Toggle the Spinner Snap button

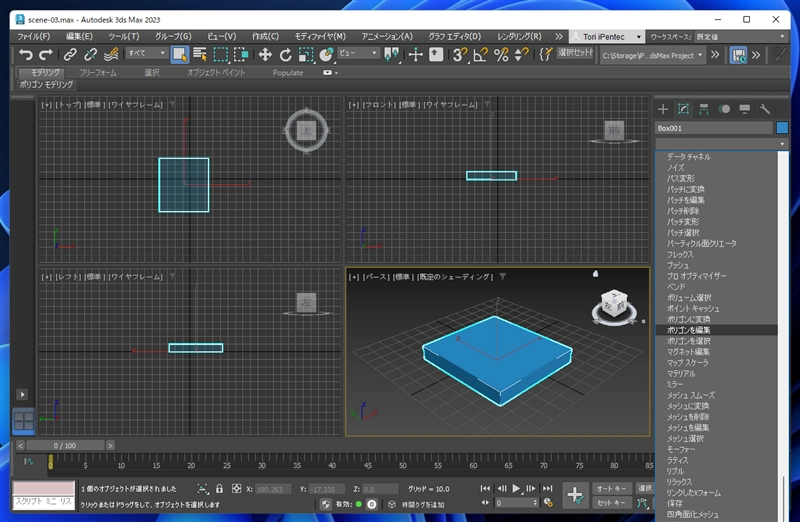coord(521,54)
